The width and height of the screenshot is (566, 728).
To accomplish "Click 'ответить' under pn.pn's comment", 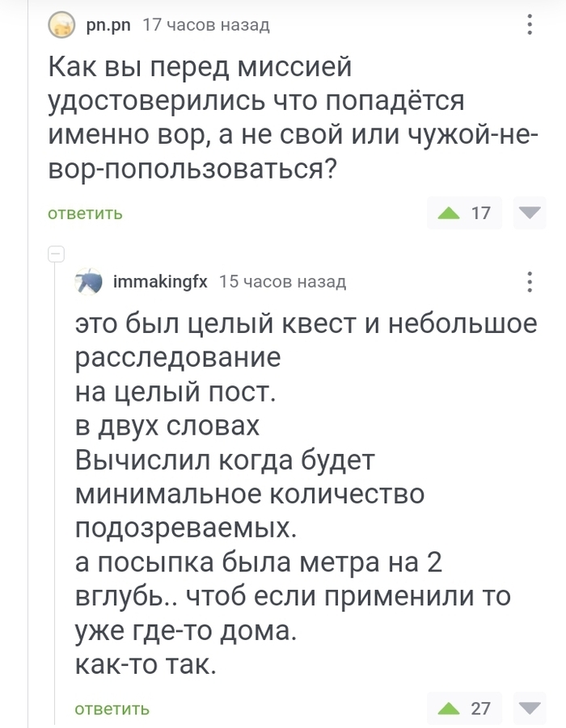I will coord(85,214).
